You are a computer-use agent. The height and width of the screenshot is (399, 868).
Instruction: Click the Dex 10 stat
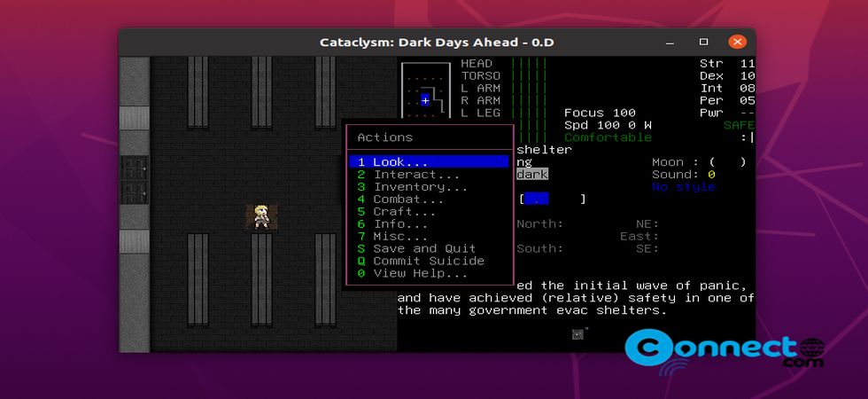(x=727, y=76)
